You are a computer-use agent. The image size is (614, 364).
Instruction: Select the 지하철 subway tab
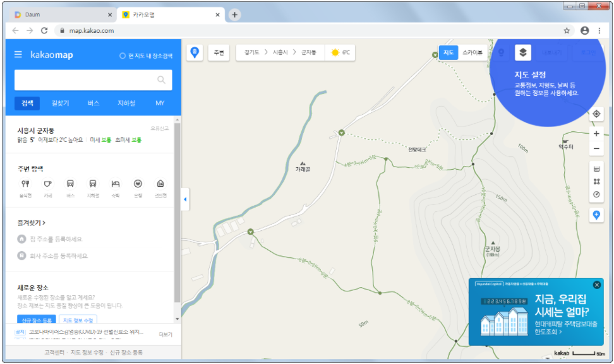[126, 103]
